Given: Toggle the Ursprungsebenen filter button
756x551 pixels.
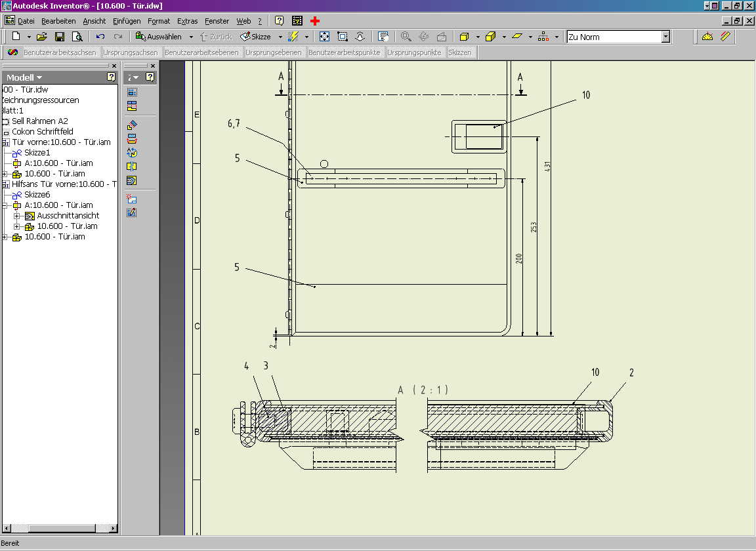Looking at the screenshot, I should click(x=274, y=52).
